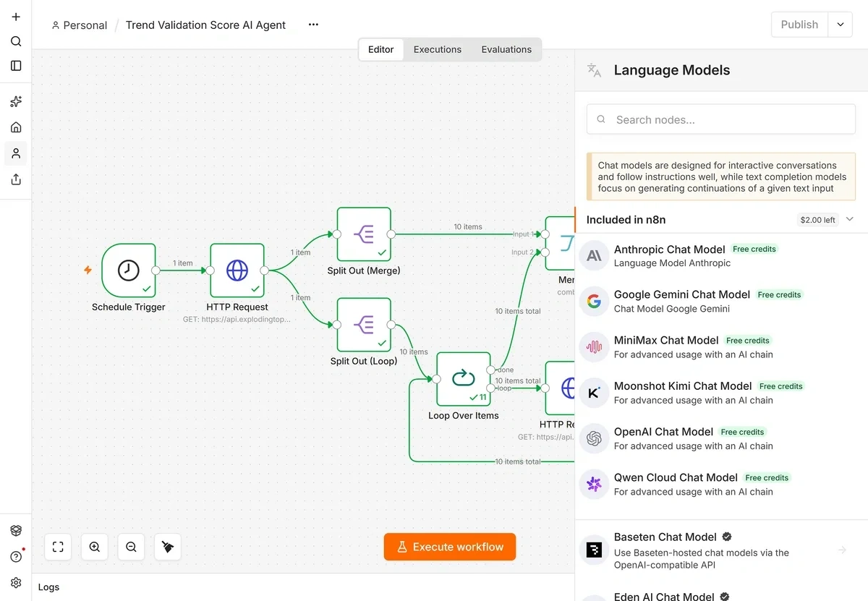868x601 pixels.
Task: Collapse the Included in n8n section
Action: 850,219
